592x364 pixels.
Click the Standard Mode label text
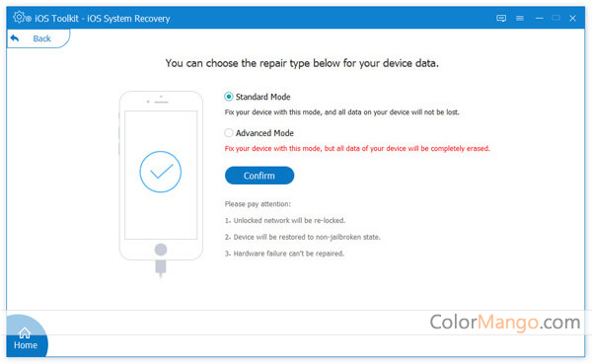pyautogui.click(x=263, y=97)
